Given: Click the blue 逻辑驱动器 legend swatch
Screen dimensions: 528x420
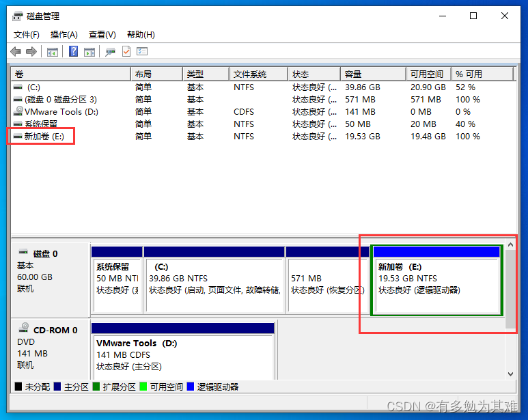Looking at the screenshot, I should click(x=191, y=387).
